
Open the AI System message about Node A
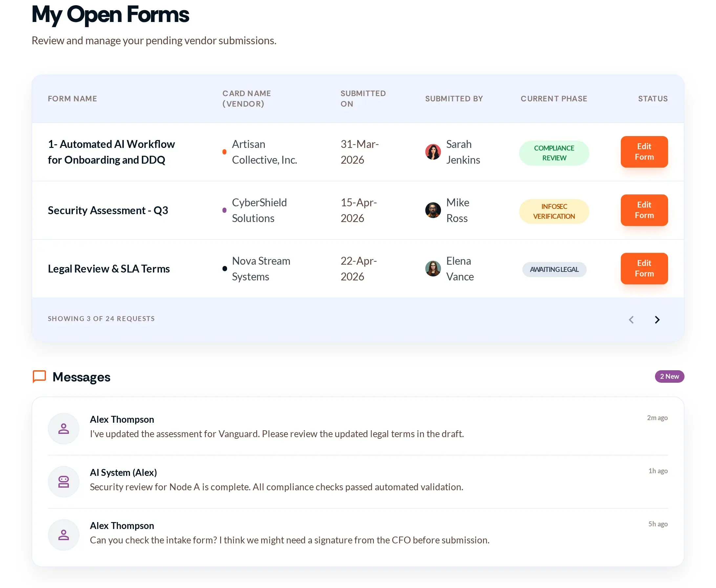click(358, 482)
